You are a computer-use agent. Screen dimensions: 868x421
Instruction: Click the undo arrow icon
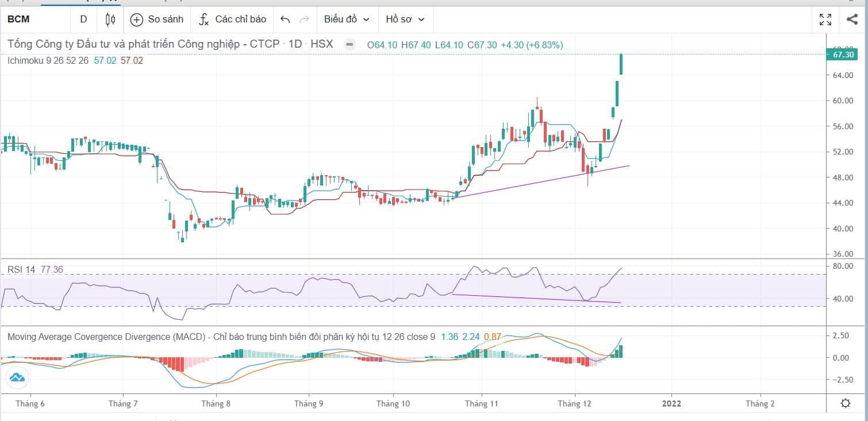point(285,20)
